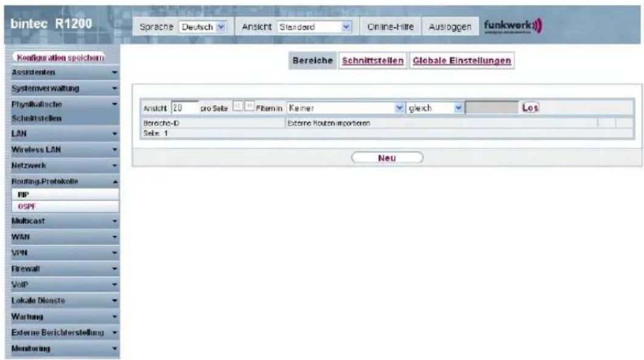Click the next page arrow icon
The height and width of the screenshot is (360, 644).
249,106
